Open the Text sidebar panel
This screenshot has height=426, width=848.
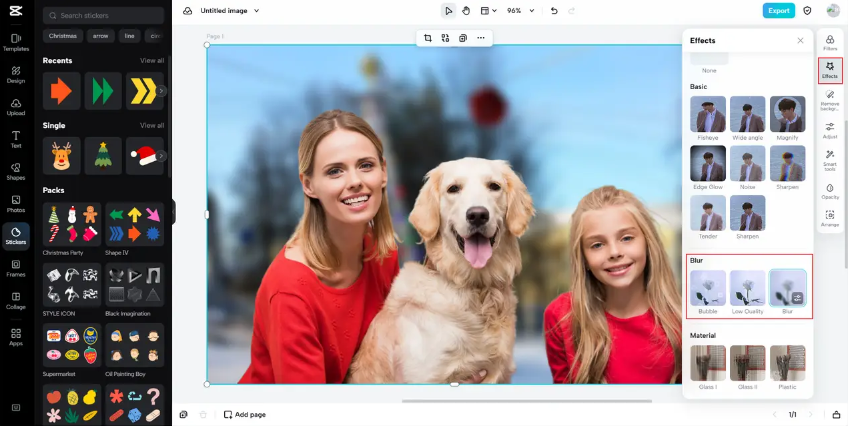point(16,139)
